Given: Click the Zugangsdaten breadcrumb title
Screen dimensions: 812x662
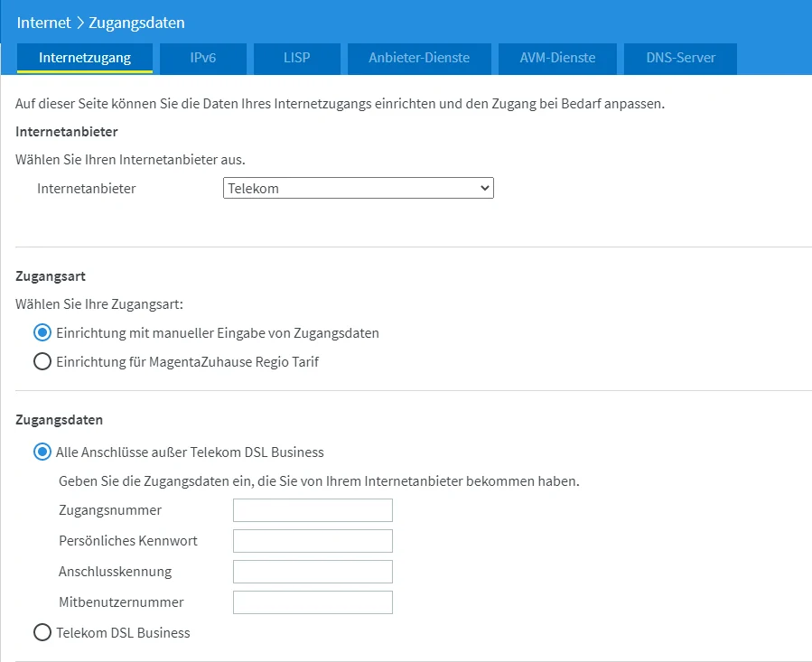Looking at the screenshot, I should (136, 23).
